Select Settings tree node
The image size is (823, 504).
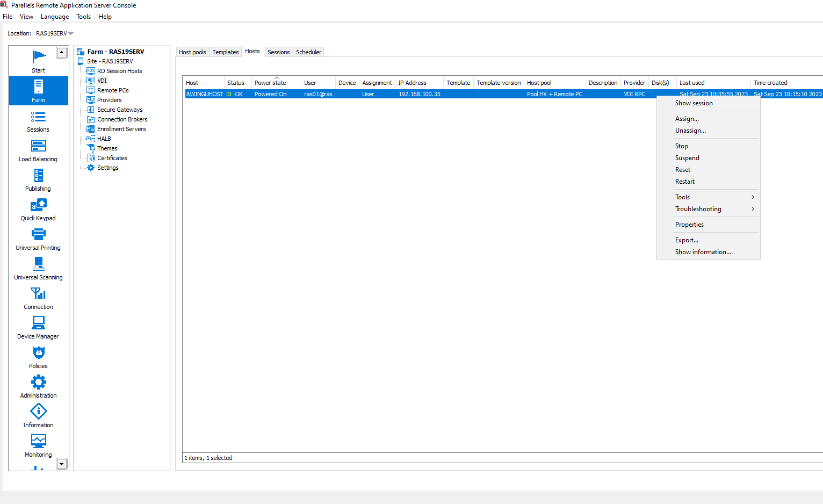point(107,168)
